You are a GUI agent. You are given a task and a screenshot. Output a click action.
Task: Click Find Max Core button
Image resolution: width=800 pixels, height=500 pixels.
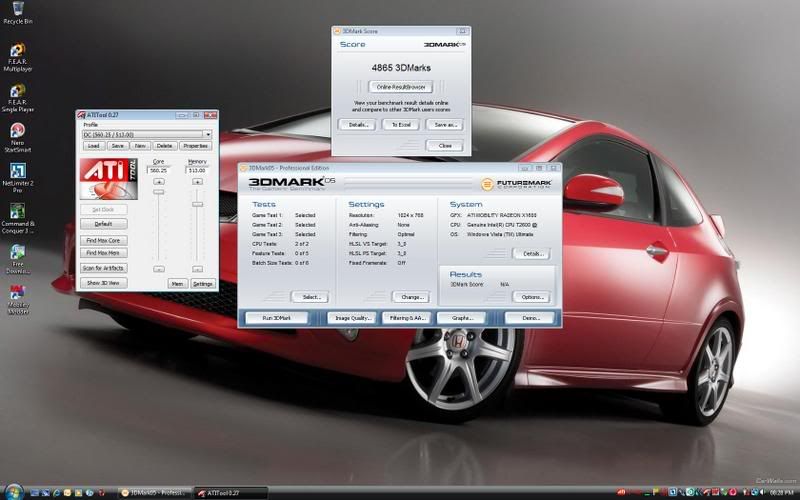(x=104, y=240)
